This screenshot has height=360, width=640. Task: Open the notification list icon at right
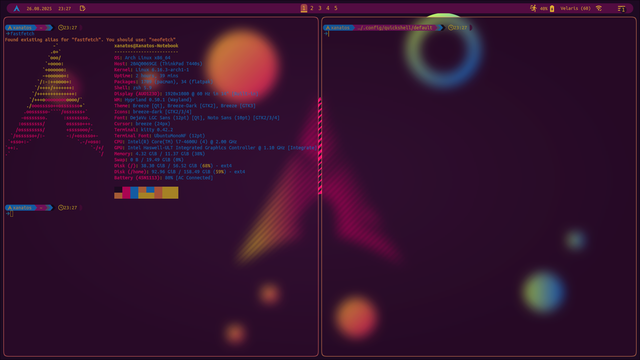pyautogui.click(x=621, y=8)
